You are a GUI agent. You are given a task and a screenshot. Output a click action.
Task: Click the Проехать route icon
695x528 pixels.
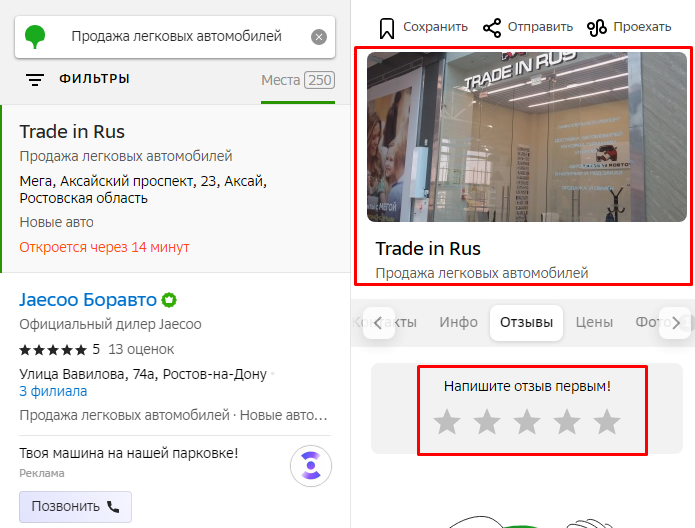tap(597, 28)
